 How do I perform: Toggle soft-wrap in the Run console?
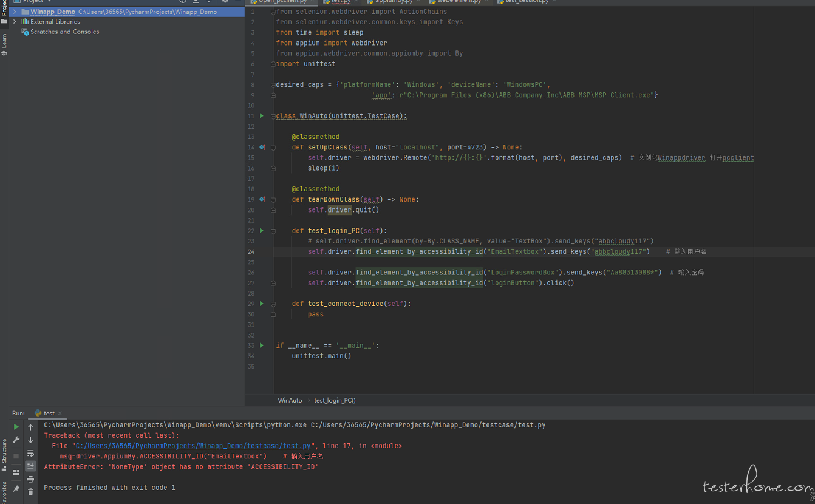[x=30, y=453]
